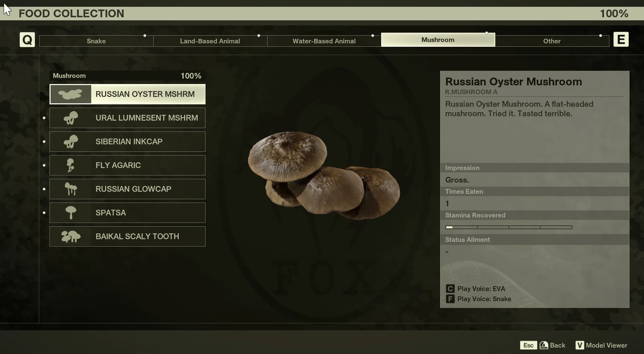Image resolution: width=644 pixels, height=354 pixels.
Task: Click the Status Ailment label
Action: pos(467,240)
